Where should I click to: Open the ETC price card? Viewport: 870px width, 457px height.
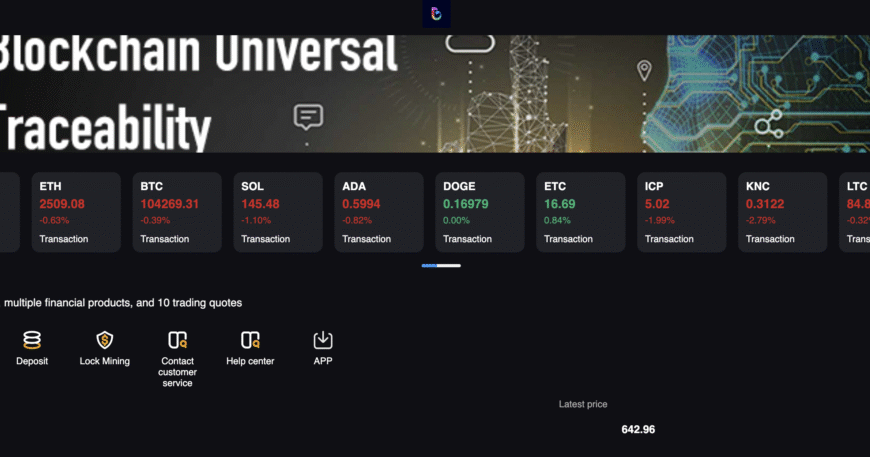click(x=581, y=212)
